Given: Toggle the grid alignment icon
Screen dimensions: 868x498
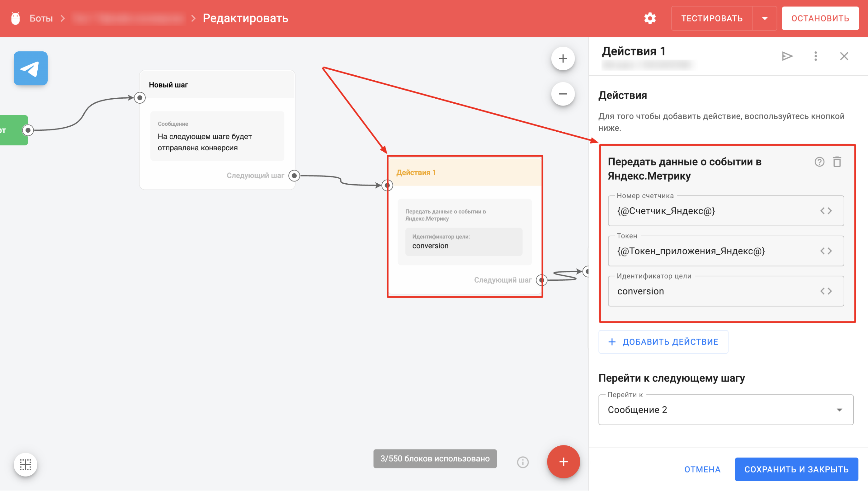Looking at the screenshot, I should pyautogui.click(x=26, y=464).
